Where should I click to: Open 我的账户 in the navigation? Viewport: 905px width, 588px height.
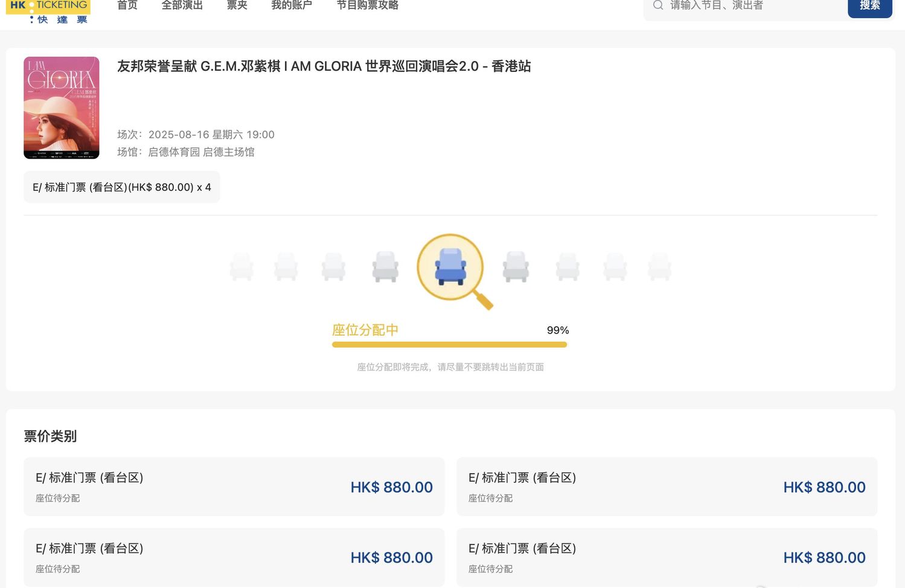[292, 5]
